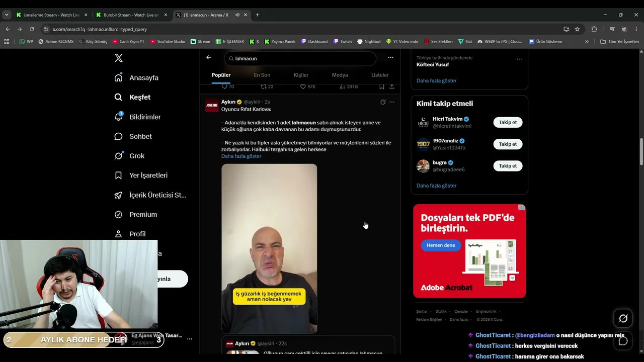Click reply icon with 70 count
The image size is (644, 362).
[227, 86]
